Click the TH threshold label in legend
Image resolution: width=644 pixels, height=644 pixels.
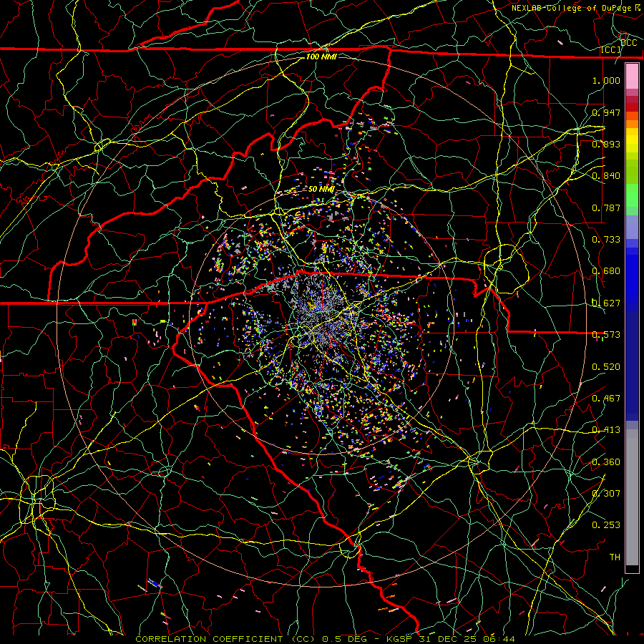[615, 557]
